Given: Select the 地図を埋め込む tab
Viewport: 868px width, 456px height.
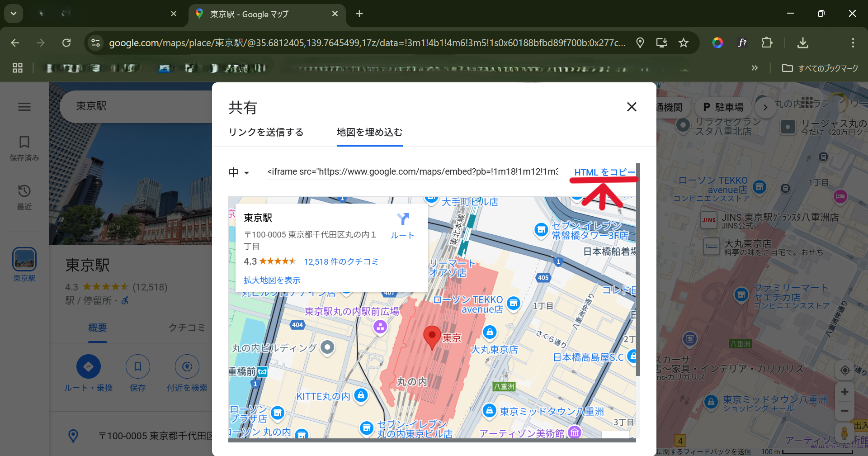Looking at the screenshot, I should pos(369,132).
